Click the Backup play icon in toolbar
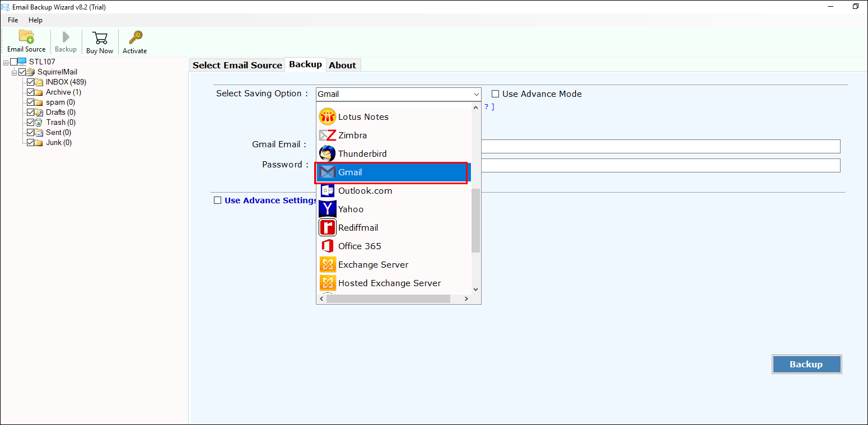Screen dimensions: 868x425 point(66,37)
